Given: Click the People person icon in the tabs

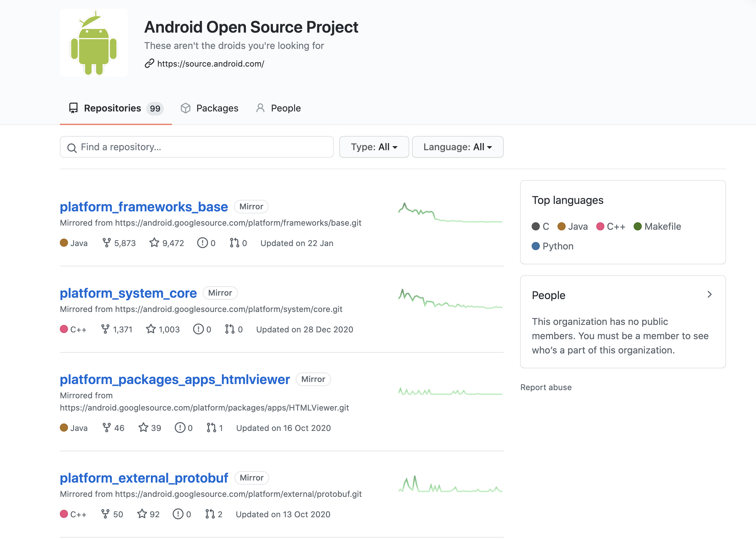Looking at the screenshot, I should [260, 108].
